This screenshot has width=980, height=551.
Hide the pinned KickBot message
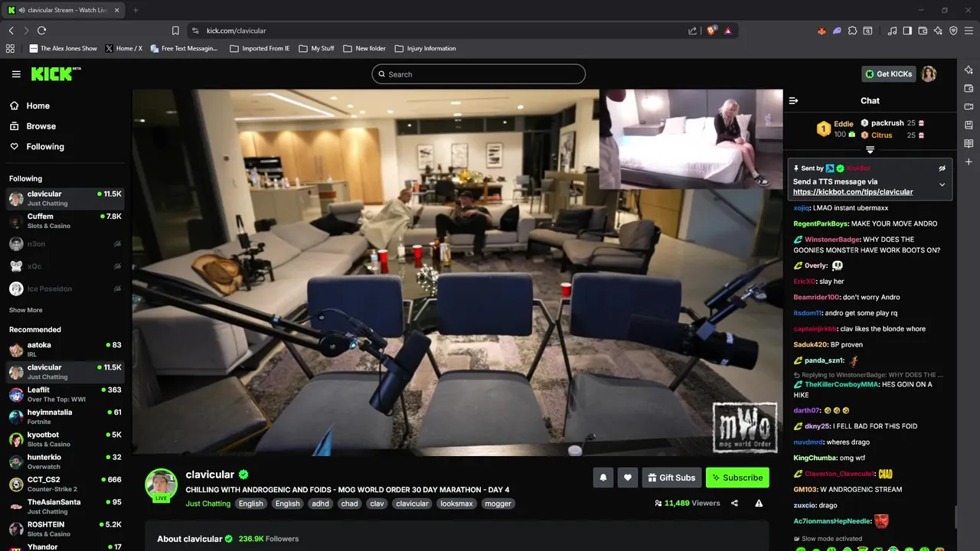coord(942,168)
